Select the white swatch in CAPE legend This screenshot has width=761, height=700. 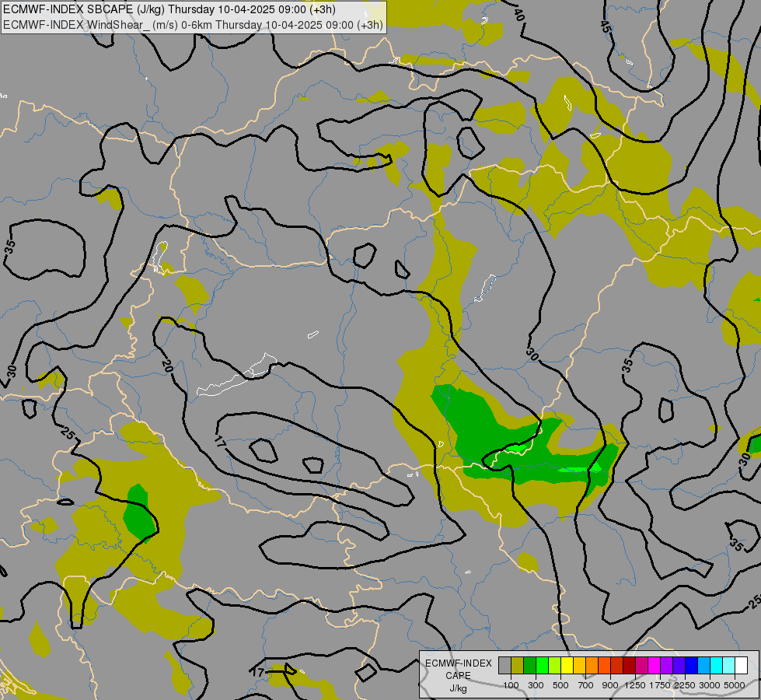741,665
